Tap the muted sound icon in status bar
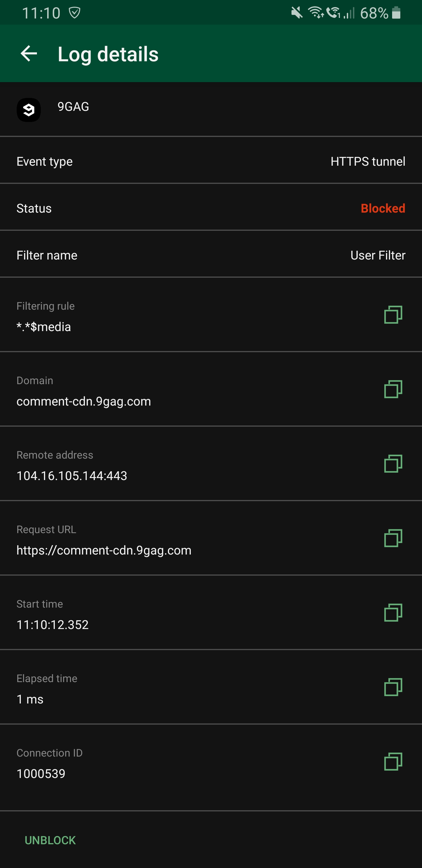Image resolution: width=422 pixels, height=868 pixels. [x=295, y=13]
